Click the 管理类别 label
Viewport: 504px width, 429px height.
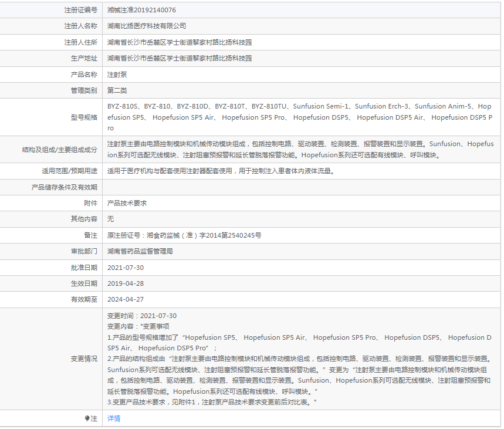(84, 90)
